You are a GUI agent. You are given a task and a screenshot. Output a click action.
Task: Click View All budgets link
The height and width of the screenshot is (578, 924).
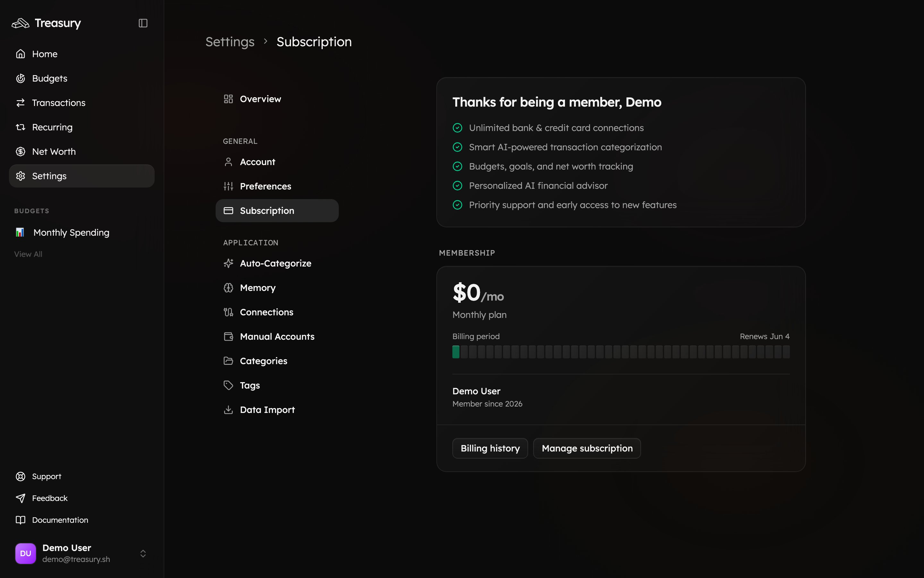[x=28, y=254]
